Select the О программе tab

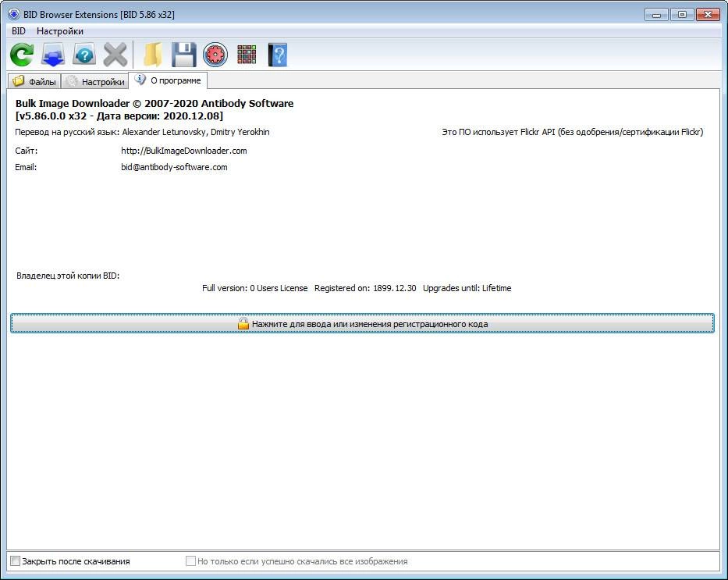tap(168, 80)
